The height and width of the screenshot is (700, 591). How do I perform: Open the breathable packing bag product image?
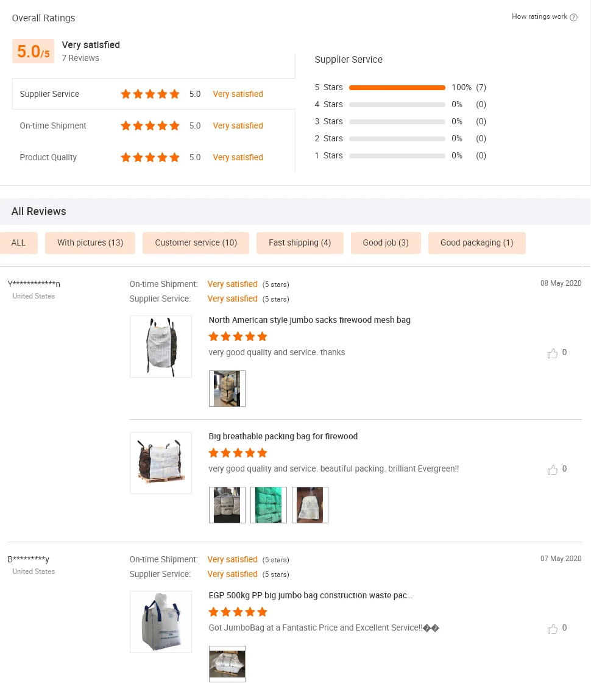(x=161, y=462)
